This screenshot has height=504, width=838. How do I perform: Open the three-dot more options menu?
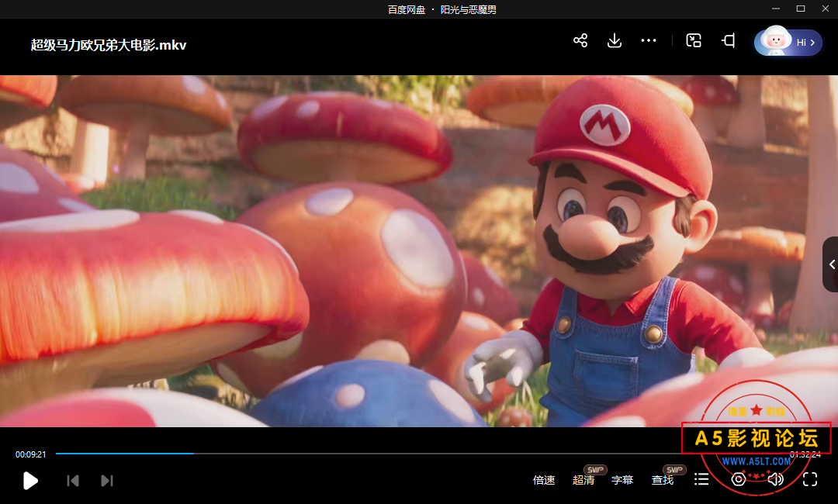[x=648, y=40]
